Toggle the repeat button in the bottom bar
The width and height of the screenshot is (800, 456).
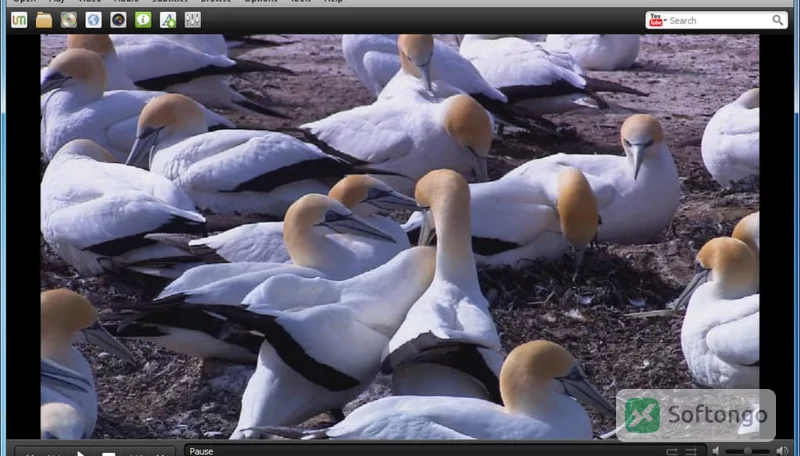tap(672, 451)
